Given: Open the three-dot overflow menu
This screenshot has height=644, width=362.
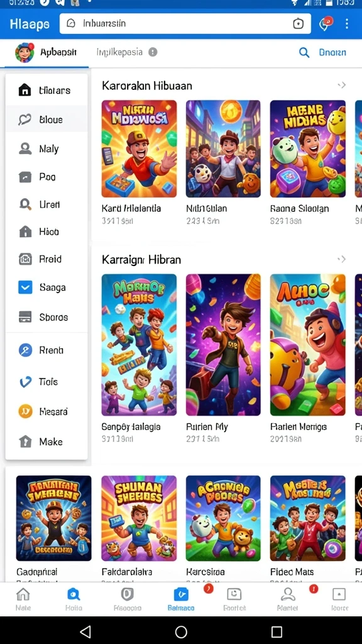Looking at the screenshot, I should (x=347, y=23).
